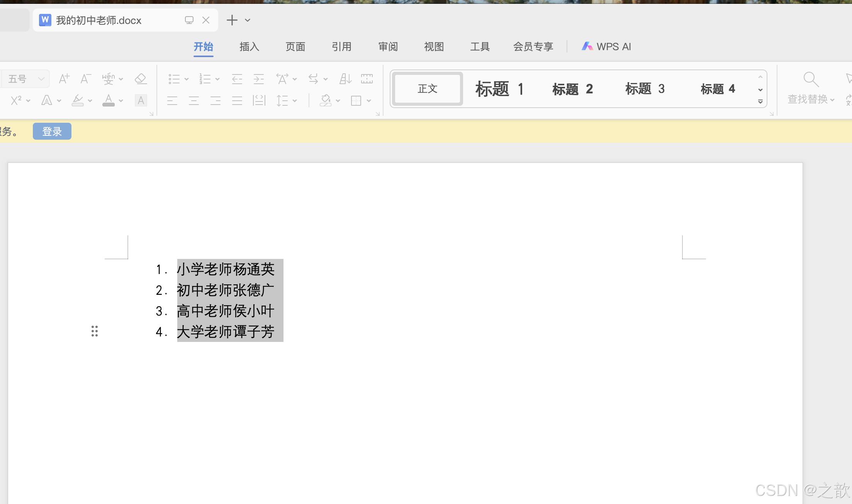Click the bulleted list icon
The height and width of the screenshot is (504, 852).
point(174,79)
